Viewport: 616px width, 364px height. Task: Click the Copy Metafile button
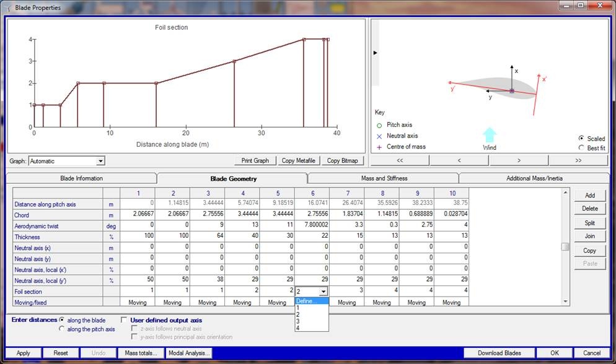click(298, 160)
